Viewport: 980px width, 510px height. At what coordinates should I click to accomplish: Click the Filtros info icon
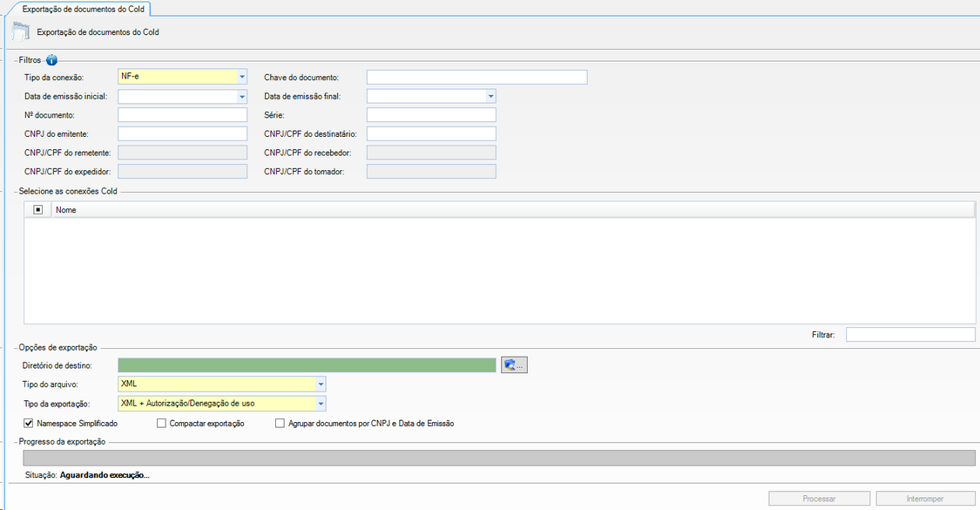coord(51,60)
